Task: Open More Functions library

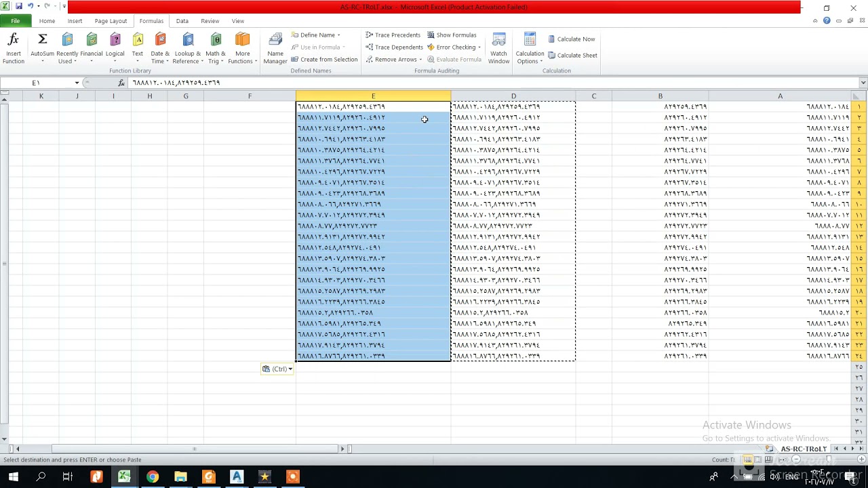Action: point(242,48)
